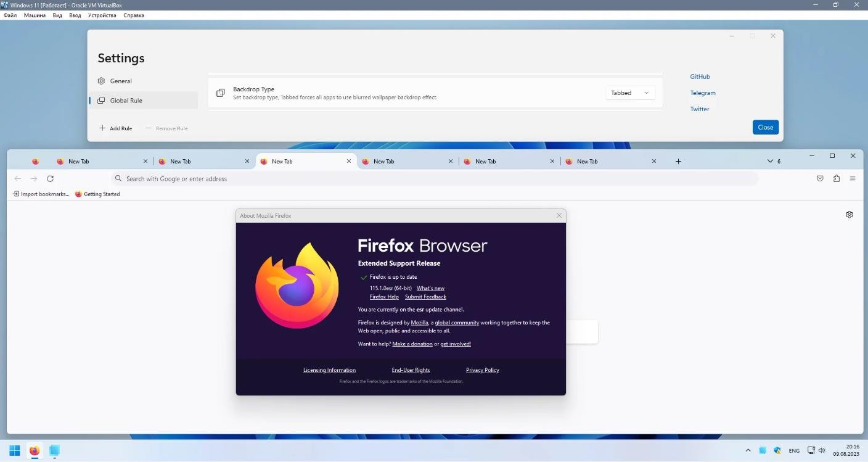Open the network tray icon
Screen dimensions: 868x462
click(812, 450)
